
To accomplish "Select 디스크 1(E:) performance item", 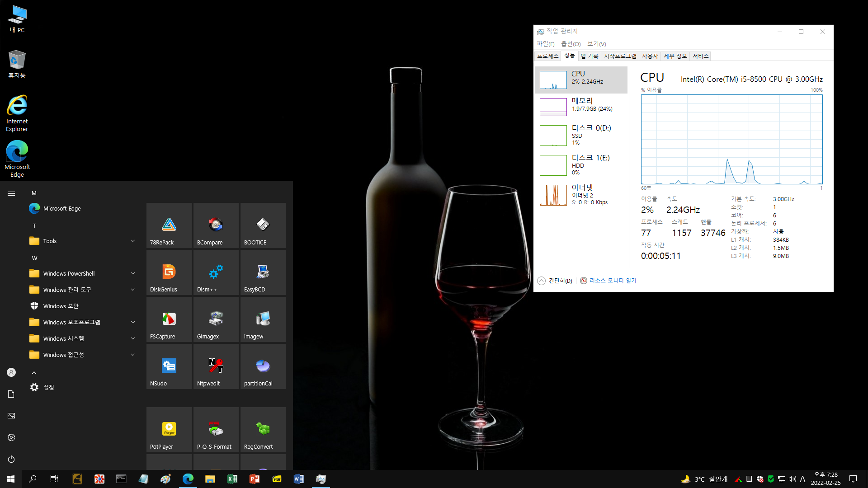I will point(581,165).
